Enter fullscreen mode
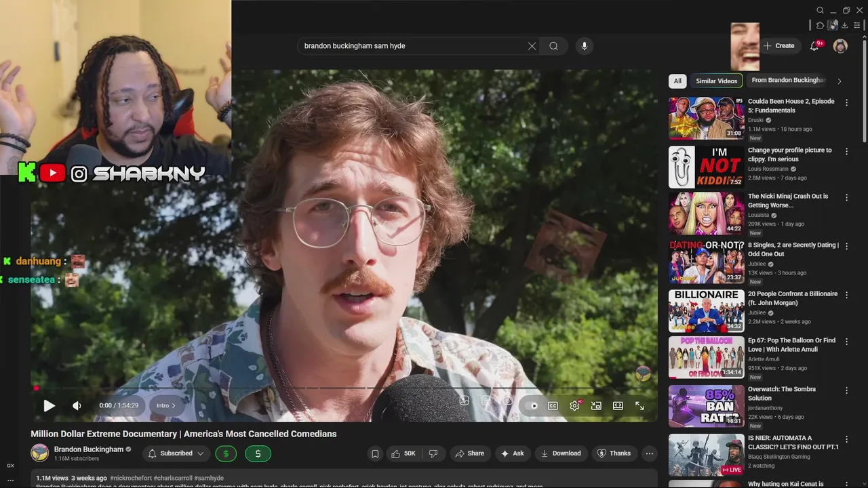868x488 pixels. [639, 405]
